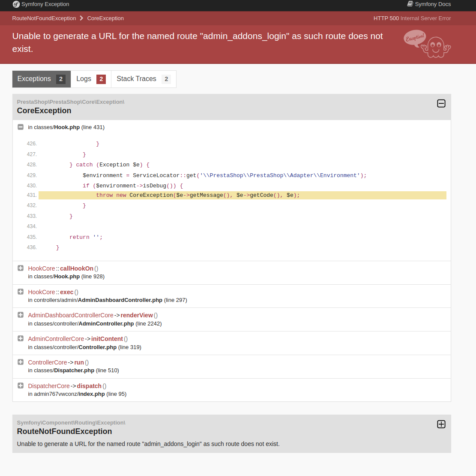Expand the HookCore::callHookOn stack frame
Image resolution: width=476 pixels, height=476 pixels.
21,268
